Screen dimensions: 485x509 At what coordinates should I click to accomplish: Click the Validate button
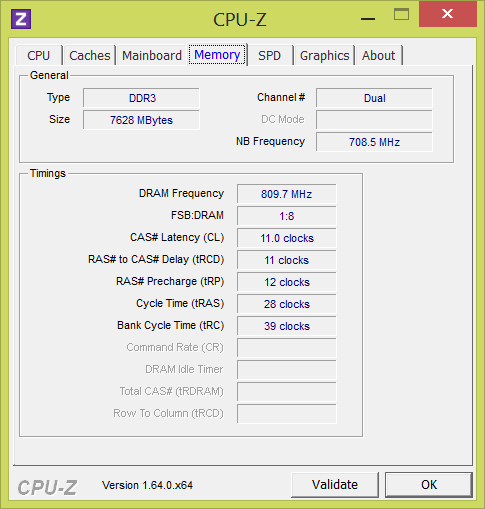coord(335,485)
